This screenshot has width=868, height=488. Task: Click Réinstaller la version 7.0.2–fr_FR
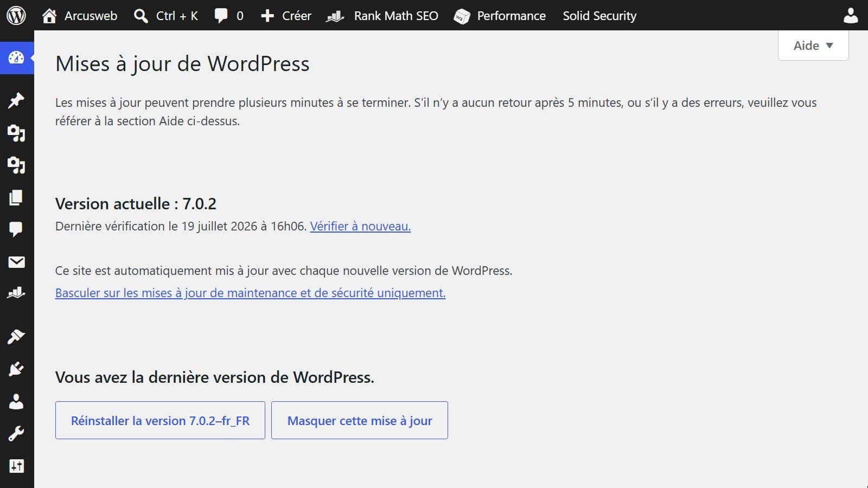click(160, 420)
